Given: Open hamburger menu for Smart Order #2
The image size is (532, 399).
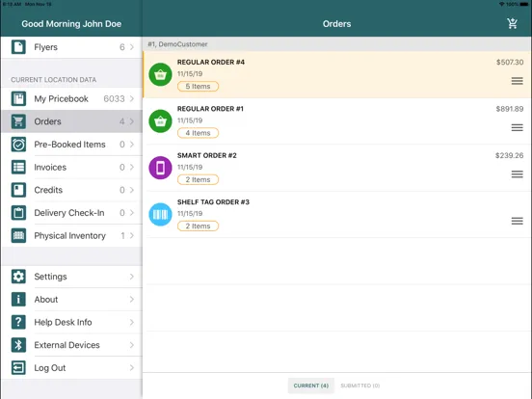Looking at the screenshot, I should pos(518,174).
